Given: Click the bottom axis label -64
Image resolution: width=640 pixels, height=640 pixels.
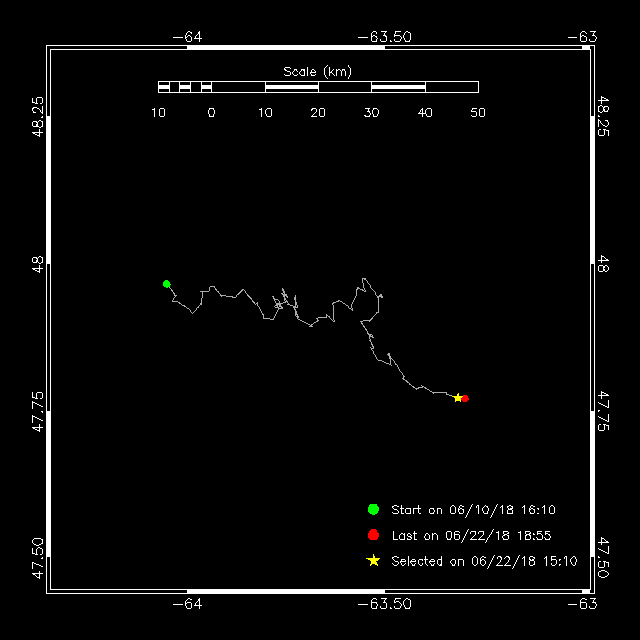Looking at the screenshot, I should coord(187,604).
